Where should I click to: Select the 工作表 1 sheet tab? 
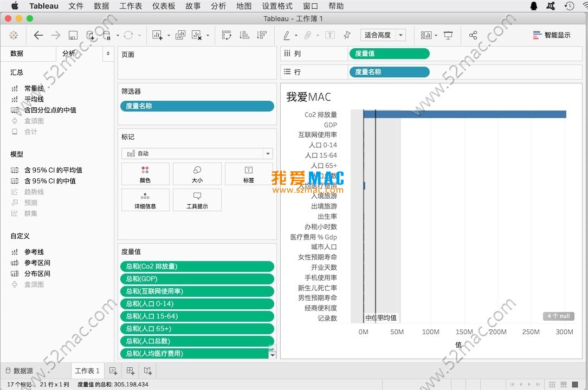[87, 371]
